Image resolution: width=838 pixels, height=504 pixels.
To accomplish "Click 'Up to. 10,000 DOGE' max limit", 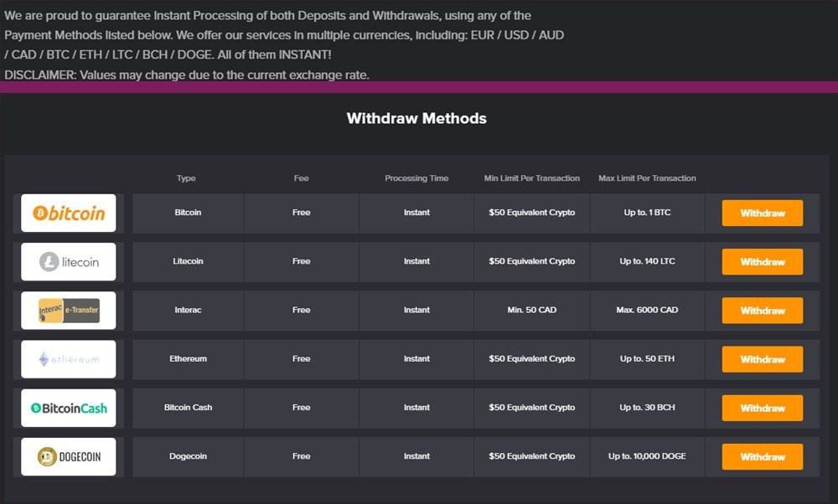I will (647, 456).
